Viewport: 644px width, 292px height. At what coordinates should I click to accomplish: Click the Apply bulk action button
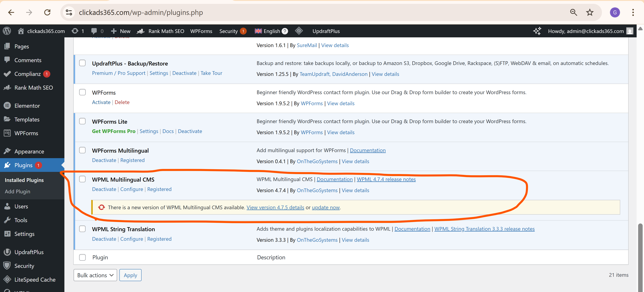coord(130,275)
